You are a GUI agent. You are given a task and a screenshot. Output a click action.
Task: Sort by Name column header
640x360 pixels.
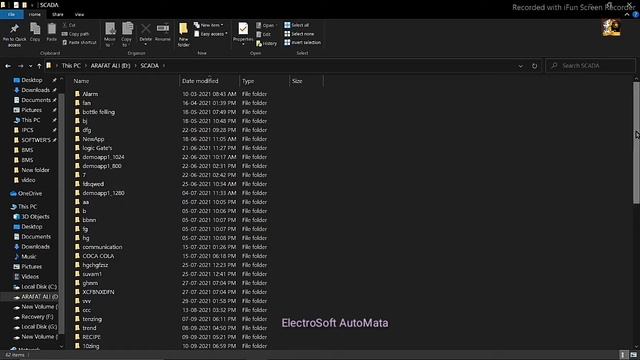pos(124,81)
